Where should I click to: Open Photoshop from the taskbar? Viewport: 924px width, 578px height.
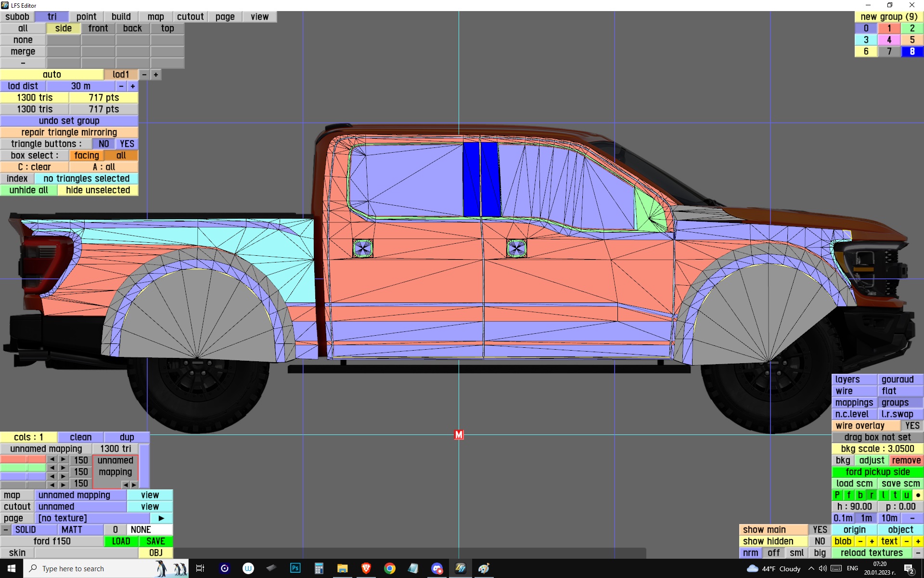pyautogui.click(x=295, y=568)
